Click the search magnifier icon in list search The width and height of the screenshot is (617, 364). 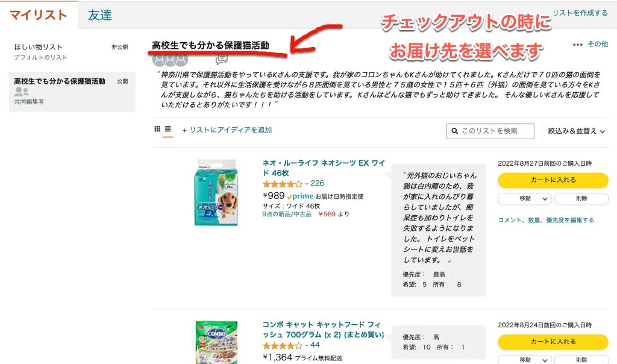point(454,131)
